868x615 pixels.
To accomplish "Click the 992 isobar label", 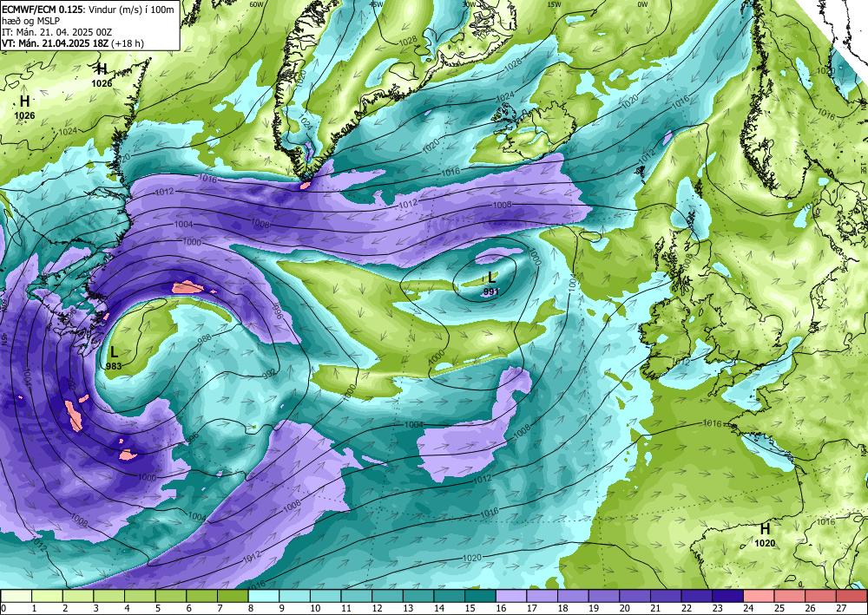I will tap(268, 375).
